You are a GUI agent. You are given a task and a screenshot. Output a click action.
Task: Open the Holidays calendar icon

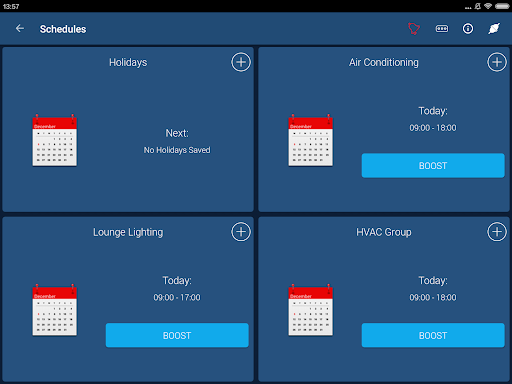(x=55, y=140)
